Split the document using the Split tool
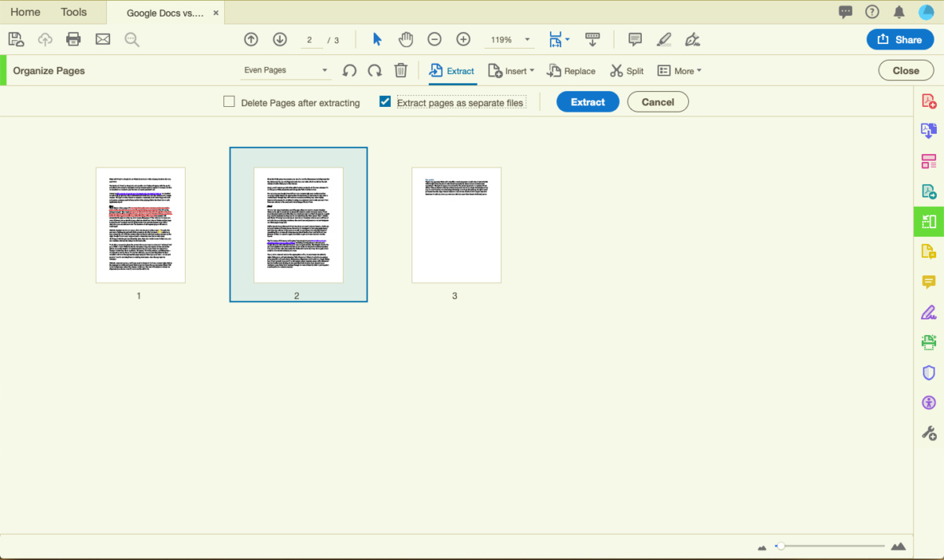Viewport: 944px width, 560px height. 627,70
